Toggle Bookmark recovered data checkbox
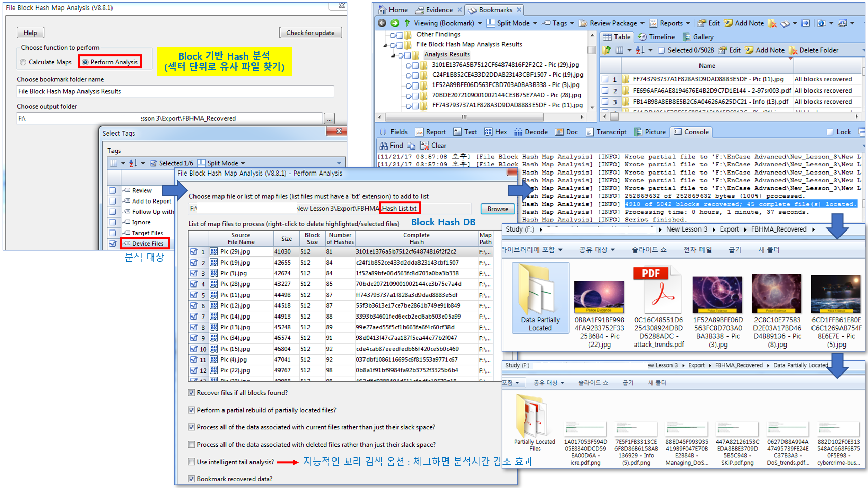 pos(191,479)
